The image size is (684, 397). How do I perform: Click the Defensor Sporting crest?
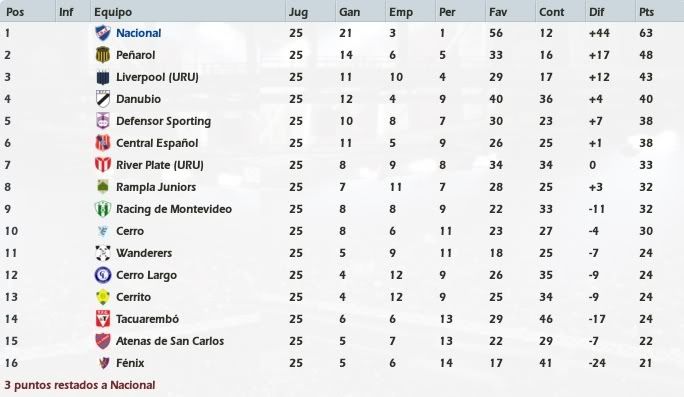tap(103, 121)
